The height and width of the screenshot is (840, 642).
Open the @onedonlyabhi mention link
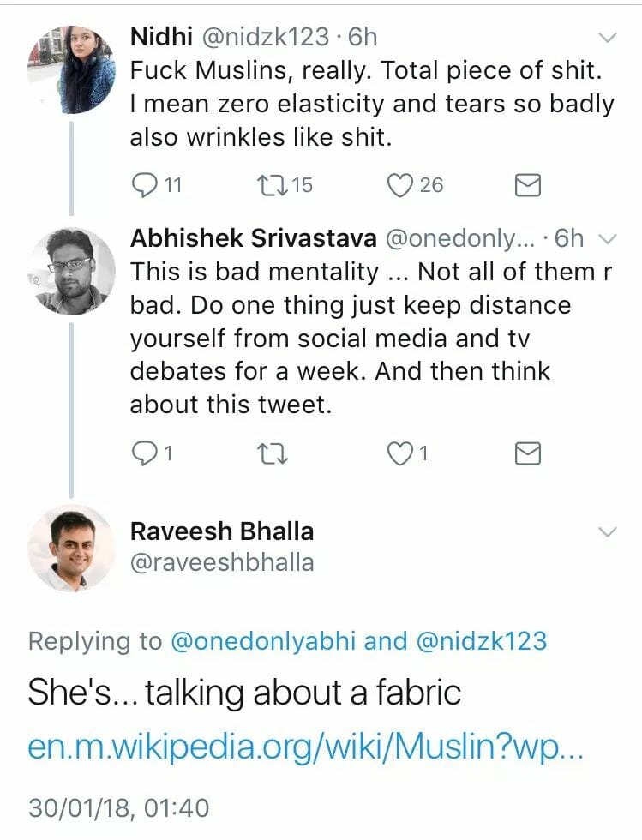(x=264, y=641)
